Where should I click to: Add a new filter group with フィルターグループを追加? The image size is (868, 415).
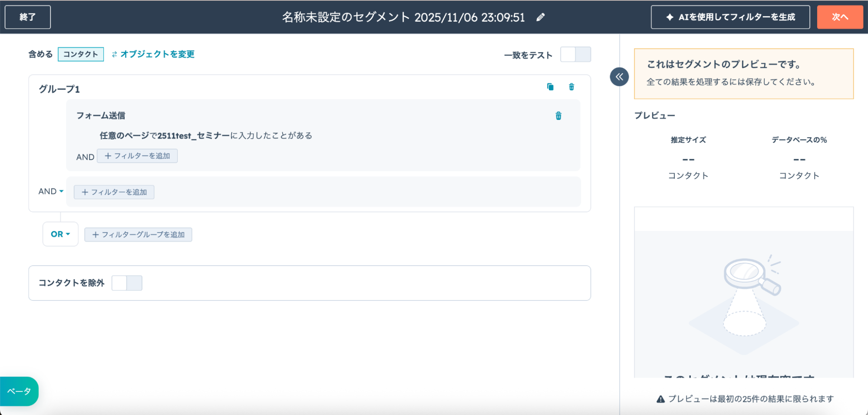pos(138,234)
